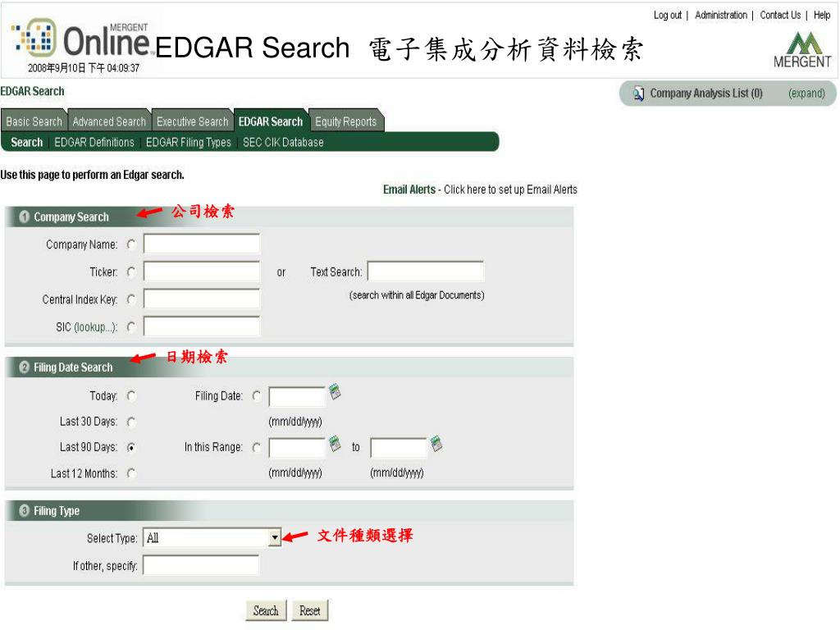Click into the Filing Date input field
The width and height of the screenshot is (840, 630).
tap(297, 397)
